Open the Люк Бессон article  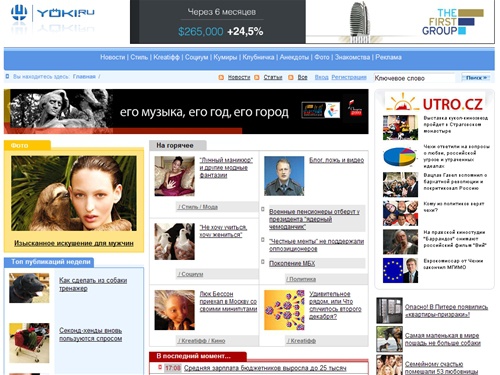pyautogui.click(x=228, y=301)
